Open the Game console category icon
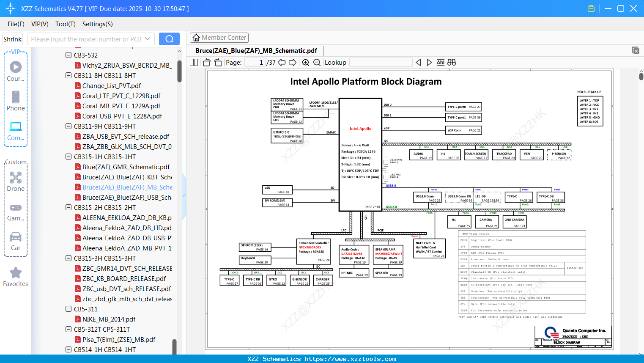 coord(16,207)
